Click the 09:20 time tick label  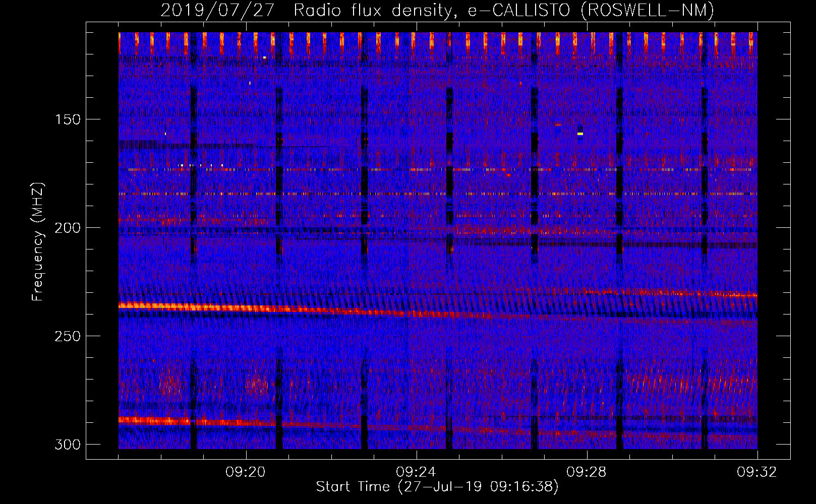[246, 472]
